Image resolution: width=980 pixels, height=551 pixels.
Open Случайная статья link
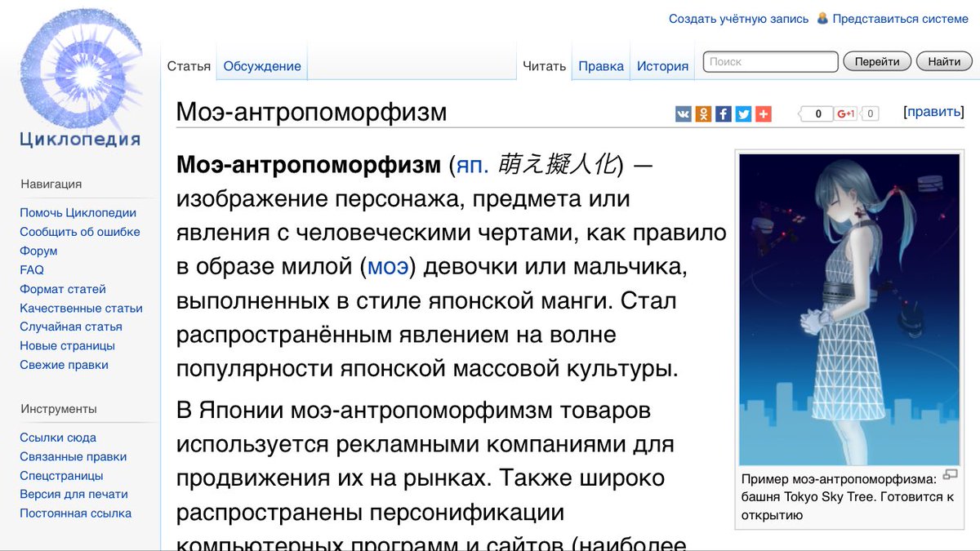tap(71, 327)
